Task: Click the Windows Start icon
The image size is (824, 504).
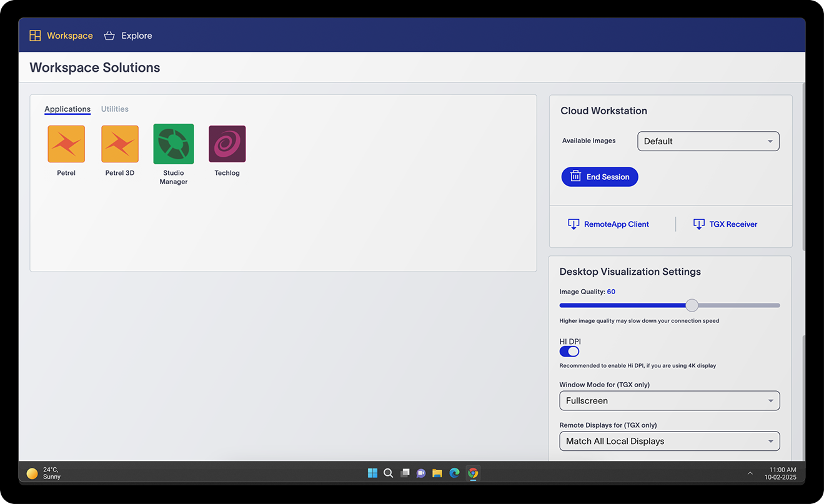Action: [372, 473]
